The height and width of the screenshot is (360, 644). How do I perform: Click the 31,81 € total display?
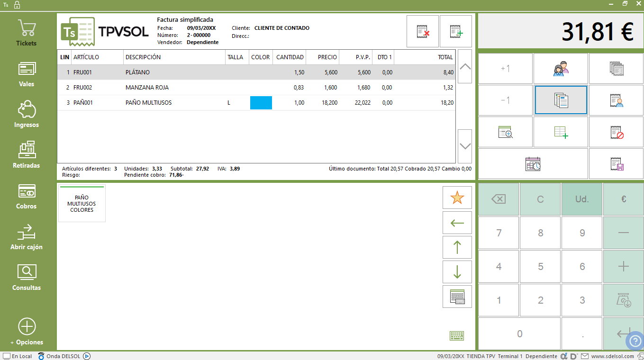561,31
